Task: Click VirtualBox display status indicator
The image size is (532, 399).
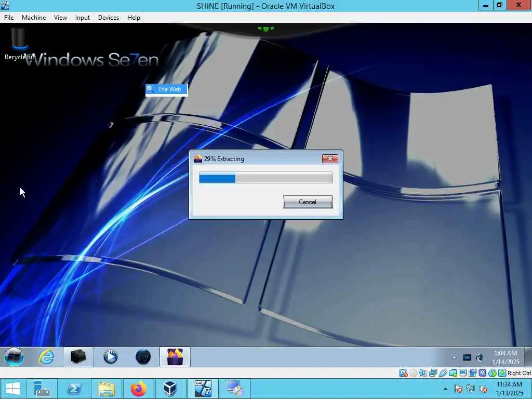Action: (x=463, y=373)
